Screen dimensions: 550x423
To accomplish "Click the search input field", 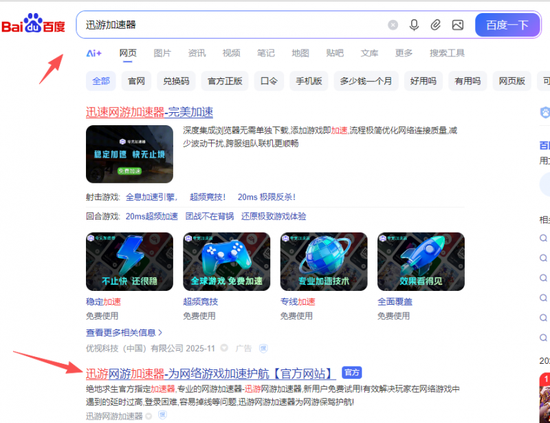I will coord(232,25).
